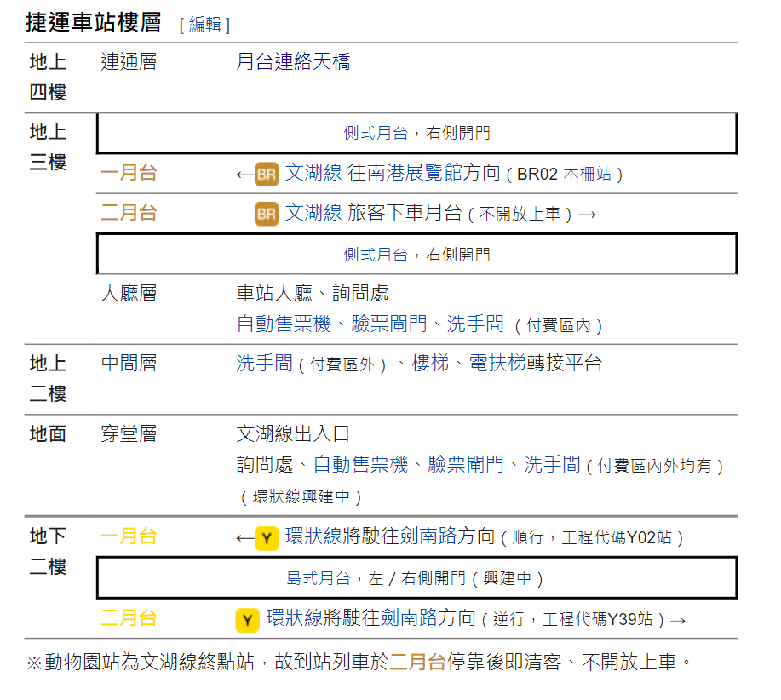Open 劍南路 link in 順行 Y02 row
Screen dimensions: 781x700
click(x=428, y=536)
